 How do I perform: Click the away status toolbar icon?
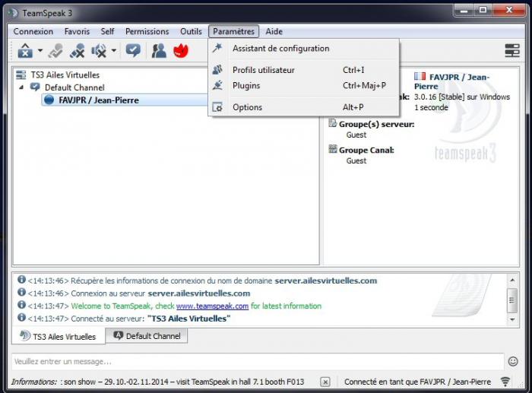(x=133, y=51)
